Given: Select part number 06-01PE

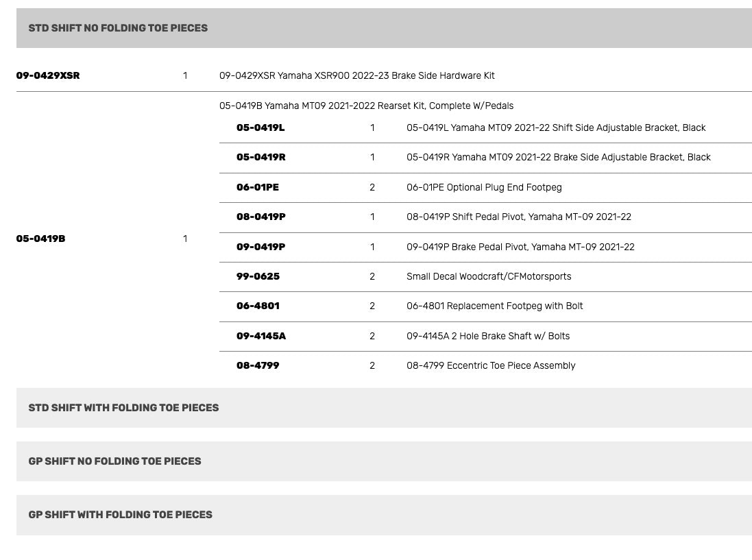Looking at the screenshot, I should [x=258, y=187].
